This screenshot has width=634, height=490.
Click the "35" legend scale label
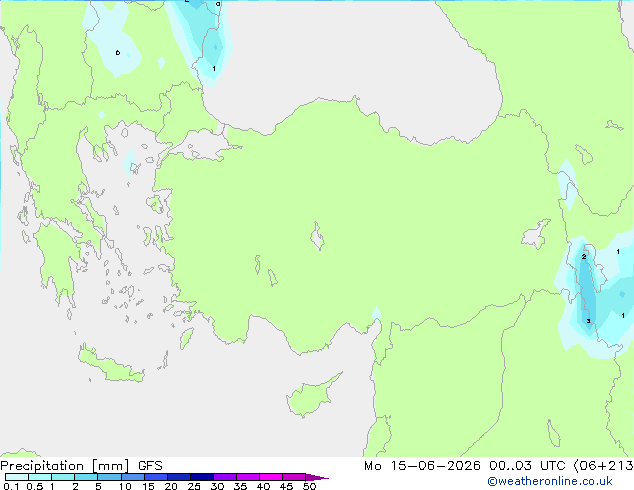240,486
